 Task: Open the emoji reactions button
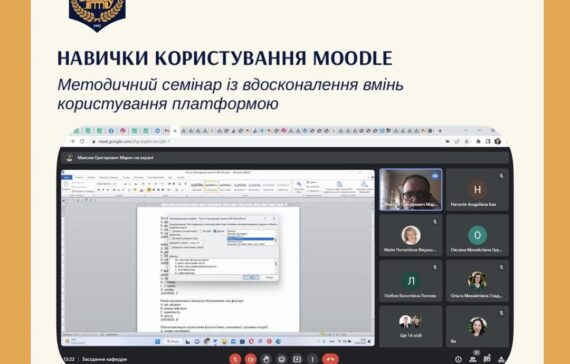coord(282,359)
